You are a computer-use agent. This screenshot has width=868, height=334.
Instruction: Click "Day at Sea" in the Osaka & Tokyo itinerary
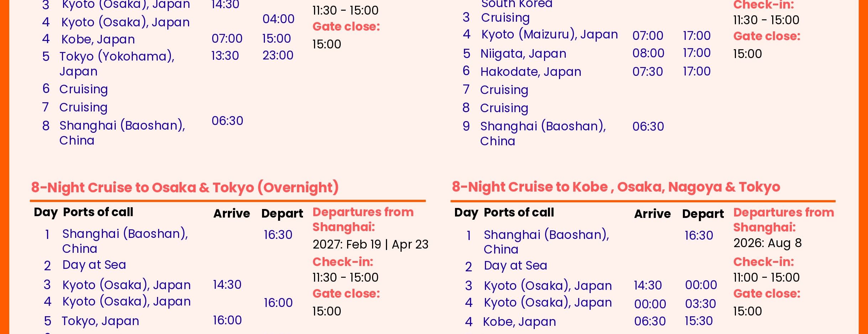94,265
